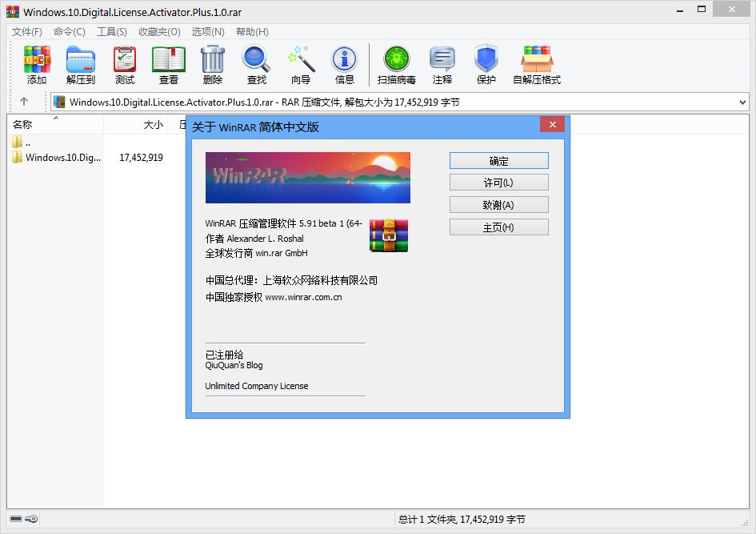Click the WinRAR books icon in dialog
The image size is (756, 534).
[x=389, y=235]
